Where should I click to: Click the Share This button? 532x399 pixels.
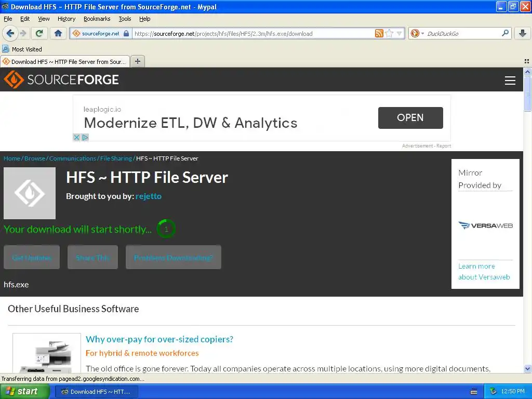point(92,258)
